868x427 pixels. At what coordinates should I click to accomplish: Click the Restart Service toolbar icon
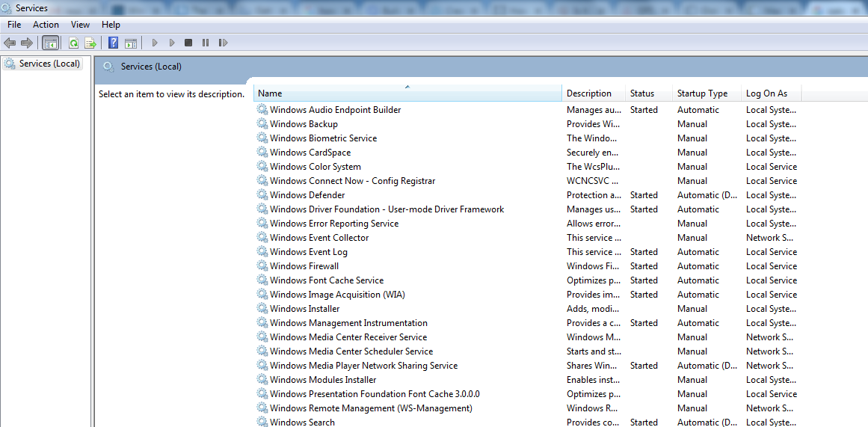click(223, 43)
